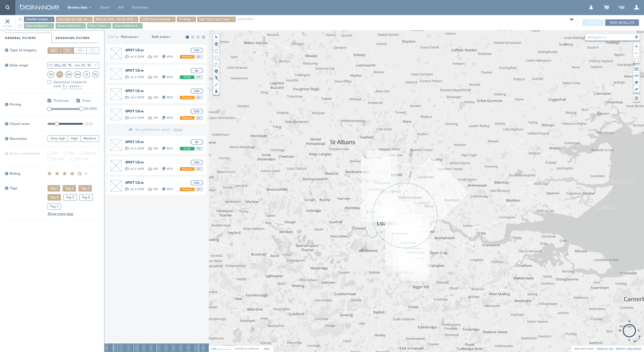644x352 pixels.
Task: Click the Cloud cover slider handle
Action: [57, 124]
